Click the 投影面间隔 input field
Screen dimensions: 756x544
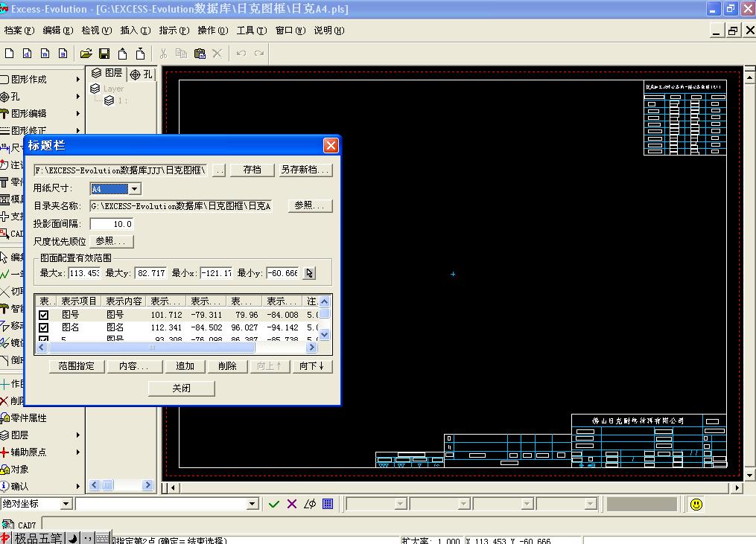pos(112,224)
